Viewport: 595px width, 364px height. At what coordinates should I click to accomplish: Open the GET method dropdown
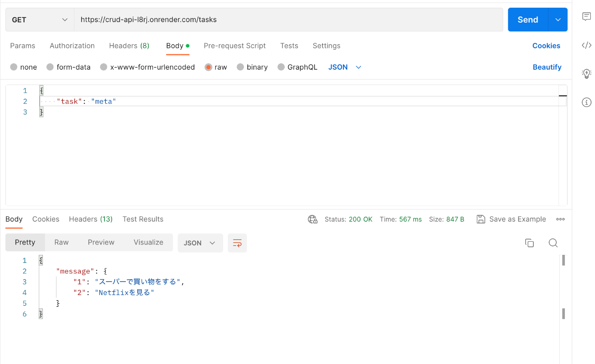(x=40, y=20)
